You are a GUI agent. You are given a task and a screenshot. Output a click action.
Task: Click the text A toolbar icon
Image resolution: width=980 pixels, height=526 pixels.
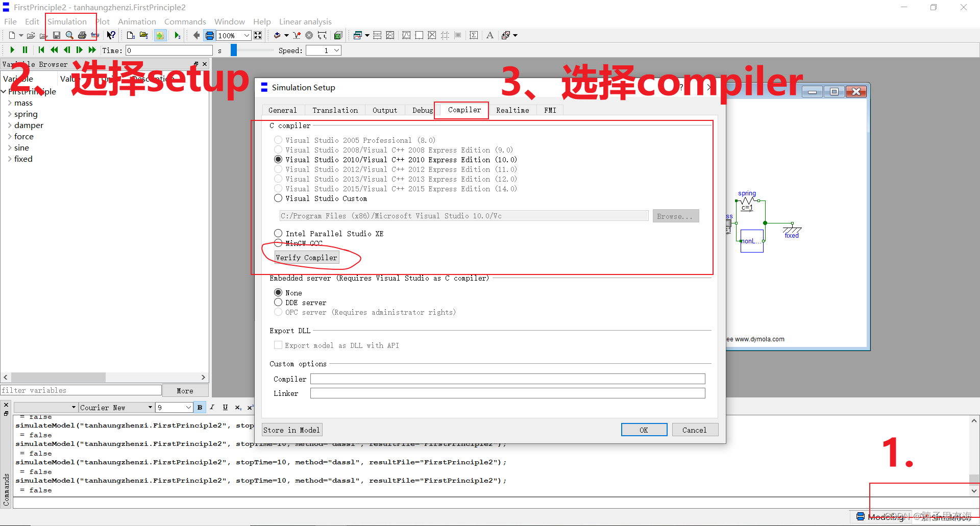point(490,35)
